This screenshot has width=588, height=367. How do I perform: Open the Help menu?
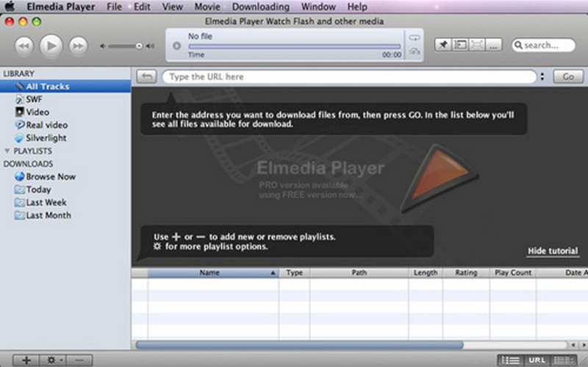pos(357,7)
